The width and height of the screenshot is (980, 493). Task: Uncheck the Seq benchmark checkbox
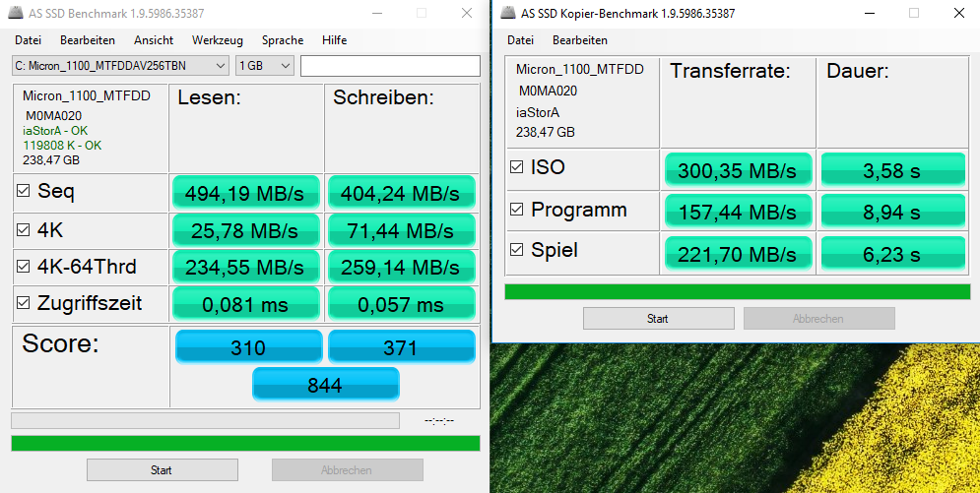pyautogui.click(x=23, y=192)
